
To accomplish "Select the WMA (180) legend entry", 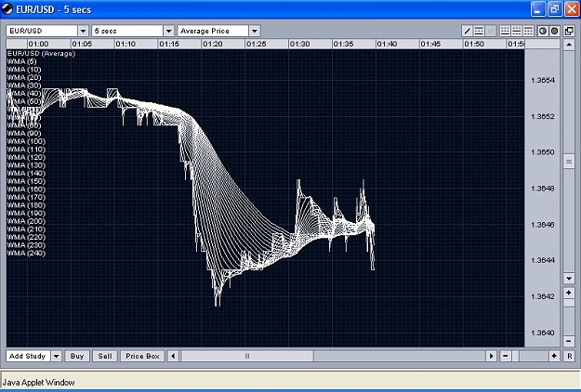I will point(26,205).
